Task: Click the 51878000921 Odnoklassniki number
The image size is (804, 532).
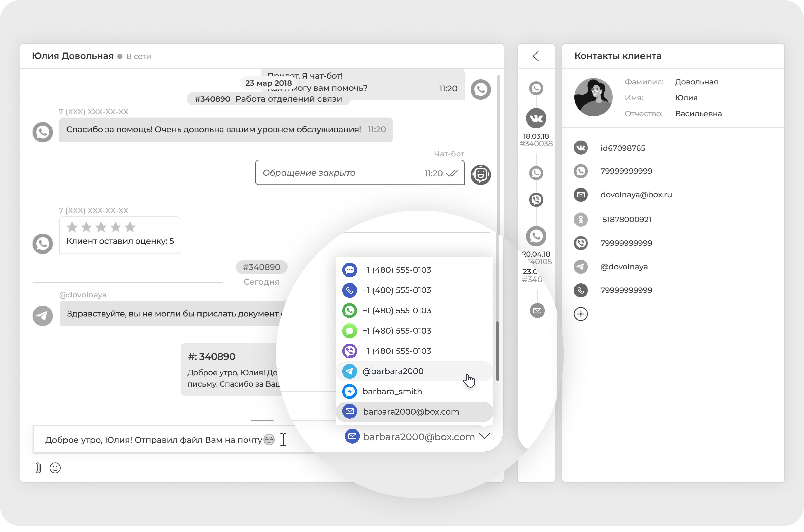Action: pyautogui.click(x=627, y=220)
